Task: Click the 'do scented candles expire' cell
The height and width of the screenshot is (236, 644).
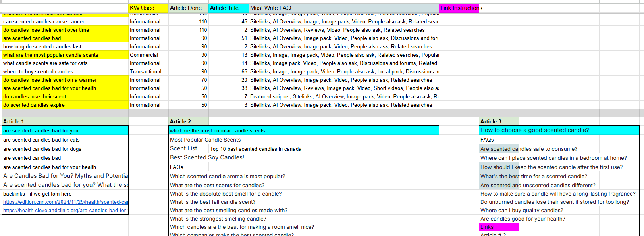Action: point(65,105)
